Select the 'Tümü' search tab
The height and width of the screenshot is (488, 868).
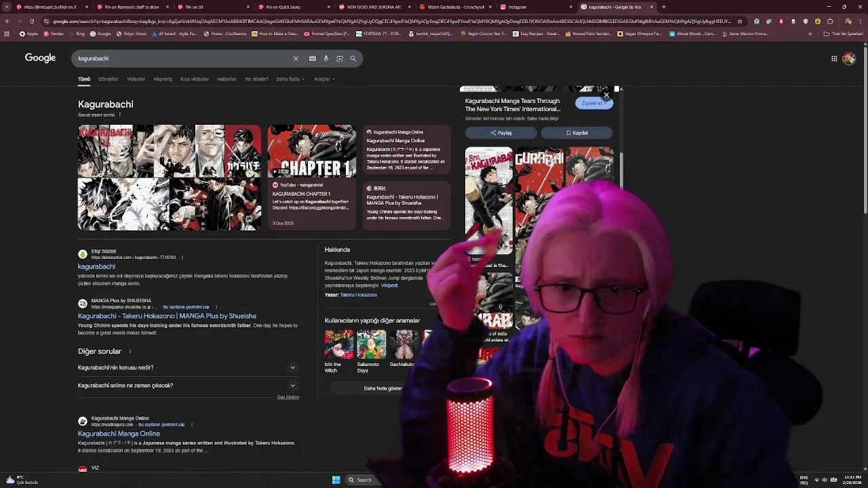click(84, 79)
